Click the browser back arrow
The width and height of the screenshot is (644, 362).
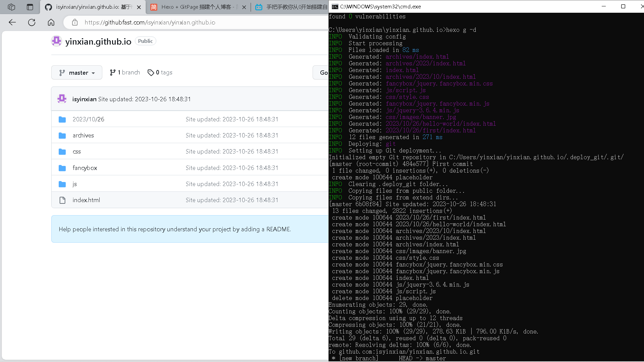tap(12, 22)
